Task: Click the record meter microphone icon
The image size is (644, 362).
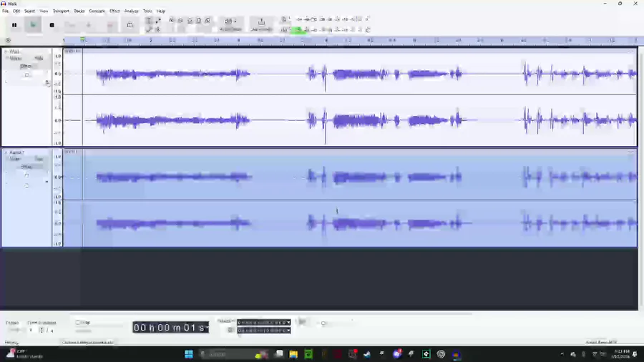Action: point(284,19)
